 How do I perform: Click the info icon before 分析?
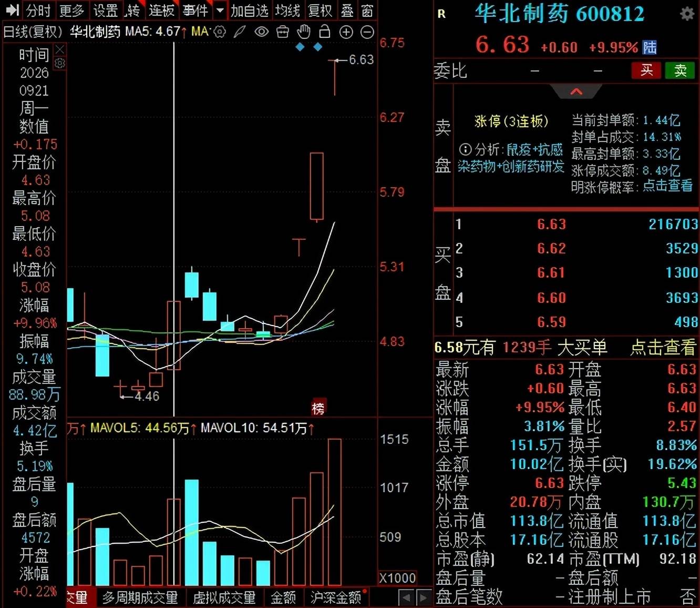[465, 150]
